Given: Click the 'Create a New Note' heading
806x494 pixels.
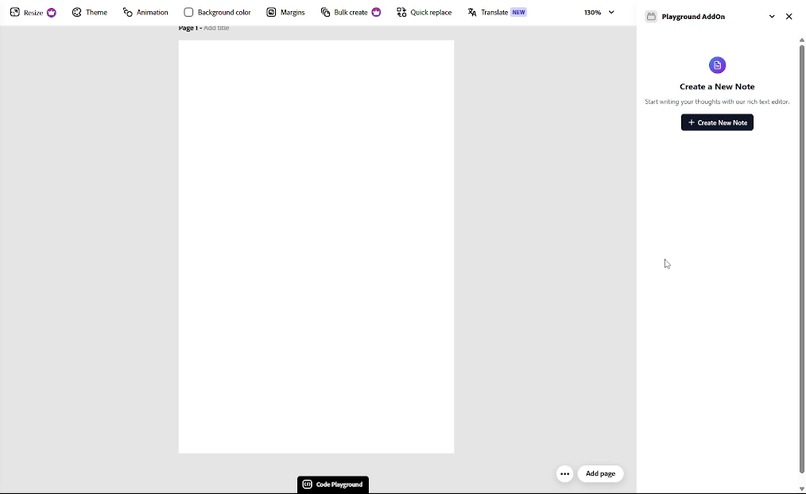Looking at the screenshot, I should pos(717,87).
